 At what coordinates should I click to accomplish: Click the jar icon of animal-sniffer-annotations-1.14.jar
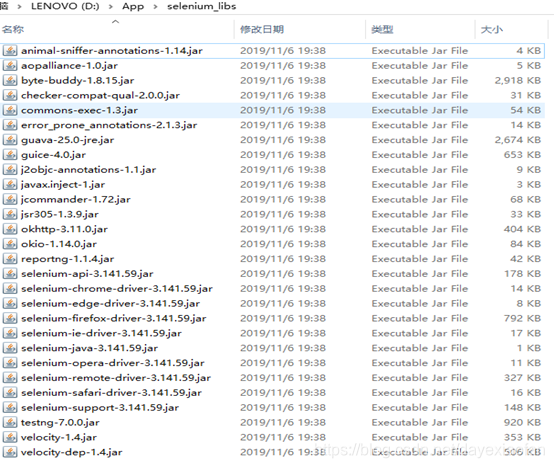[x=10, y=51]
